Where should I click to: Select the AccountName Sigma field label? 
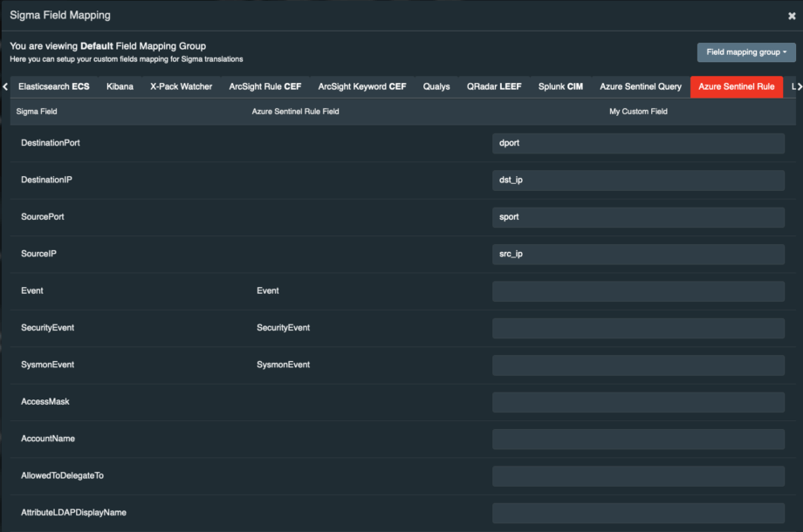tap(48, 439)
